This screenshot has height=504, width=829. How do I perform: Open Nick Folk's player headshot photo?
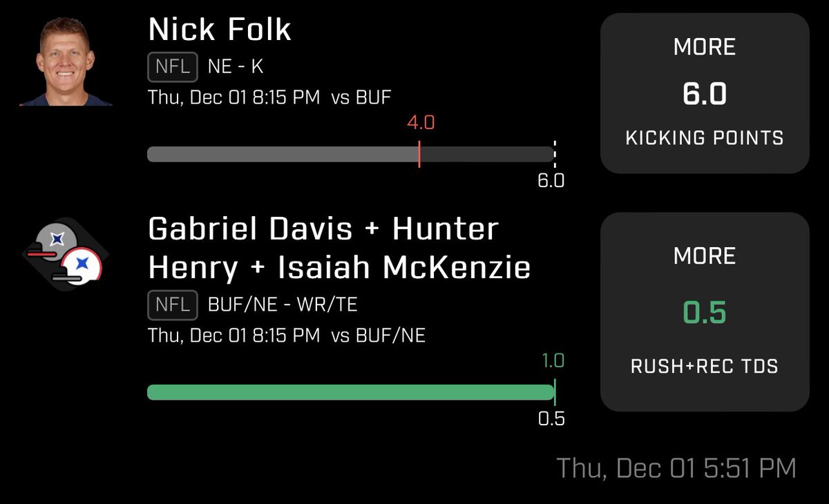click(x=66, y=61)
